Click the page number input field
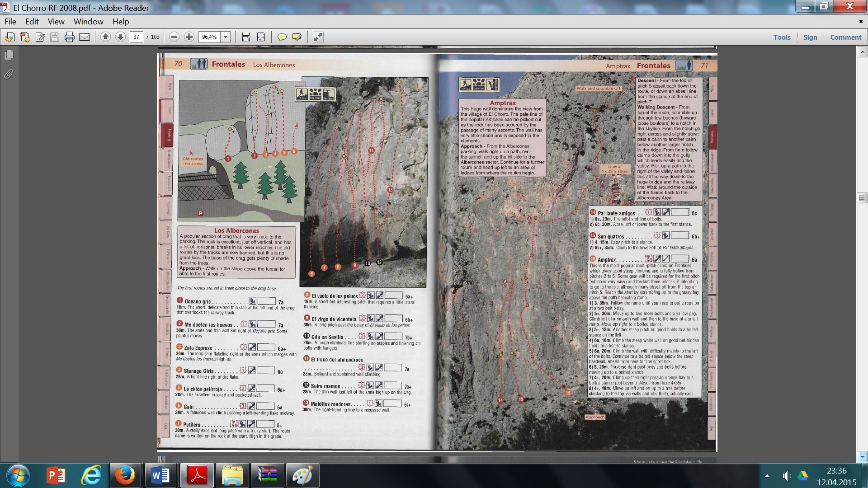This screenshot has width=868, height=488. click(x=136, y=37)
